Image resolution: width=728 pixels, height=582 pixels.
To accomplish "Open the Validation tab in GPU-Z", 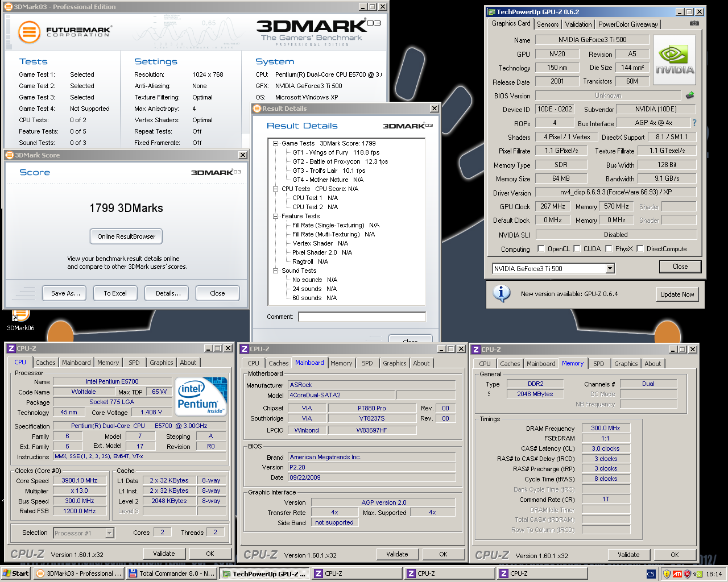I will [x=578, y=24].
